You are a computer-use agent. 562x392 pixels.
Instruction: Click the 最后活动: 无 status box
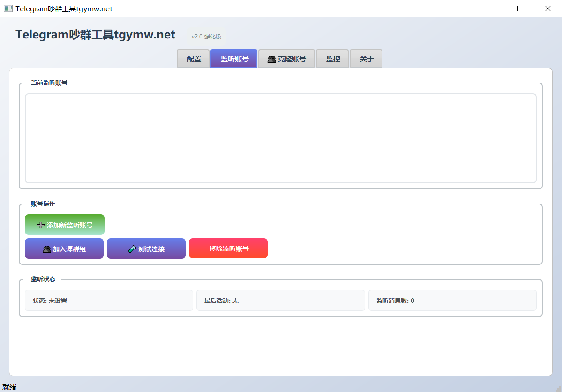280,301
